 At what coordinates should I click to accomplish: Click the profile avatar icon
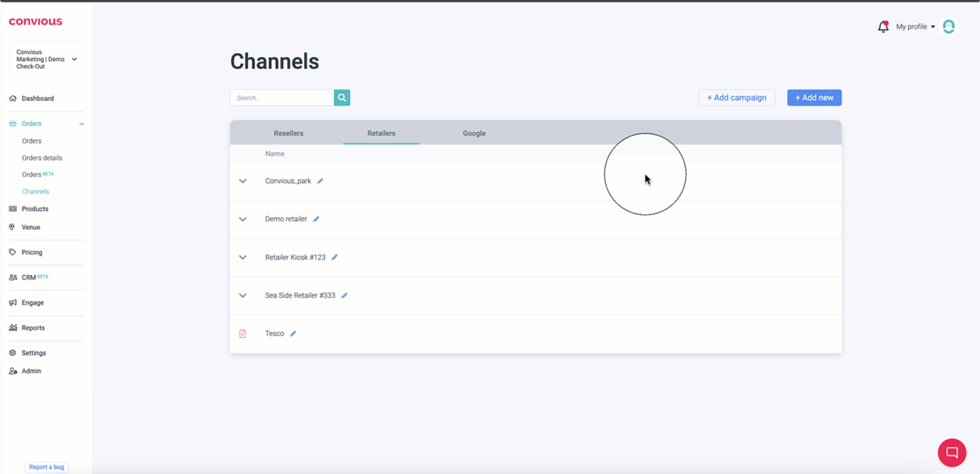pyautogui.click(x=949, y=26)
